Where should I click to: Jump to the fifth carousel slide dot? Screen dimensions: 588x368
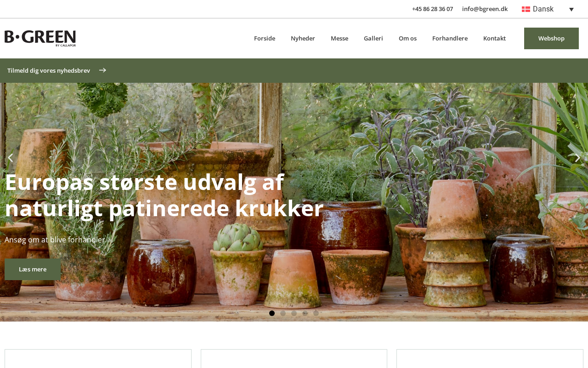click(316, 313)
